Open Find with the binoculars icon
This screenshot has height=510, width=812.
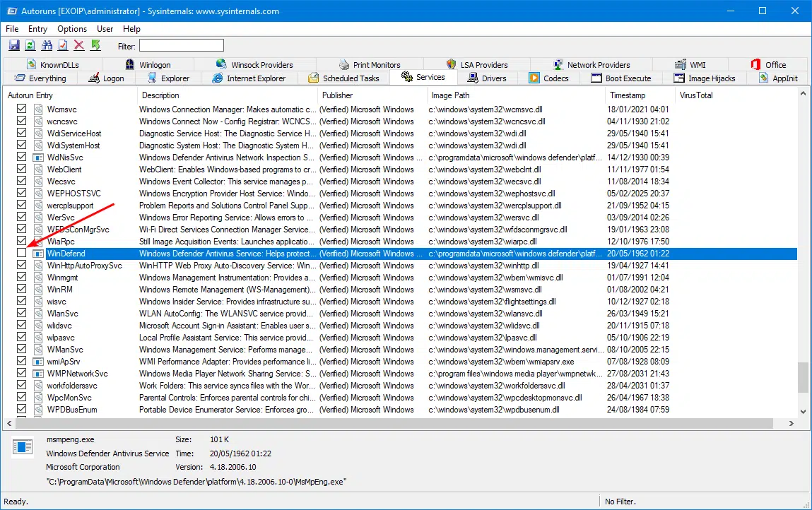(x=47, y=46)
